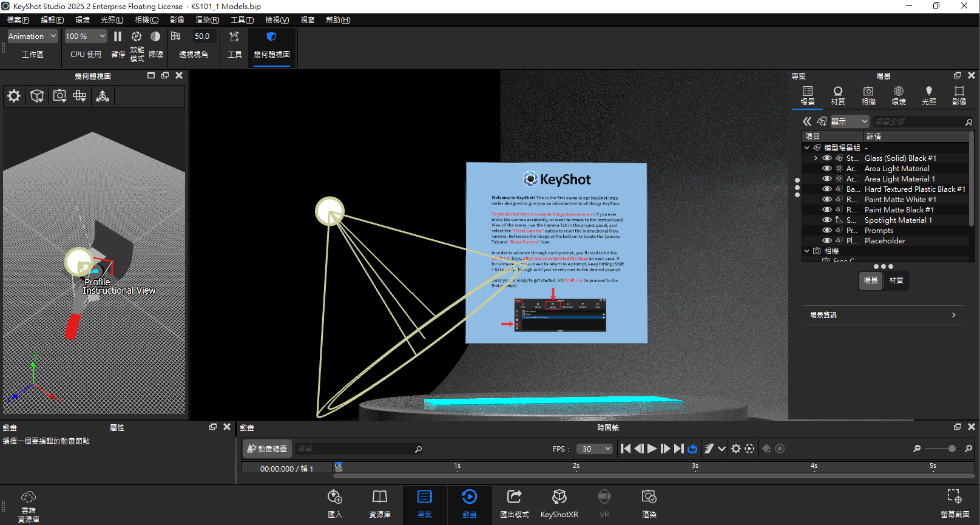Viewport: 980px width, 525px height.
Task: Open Image (影像) tab in project panel
Action: [959, 96]
